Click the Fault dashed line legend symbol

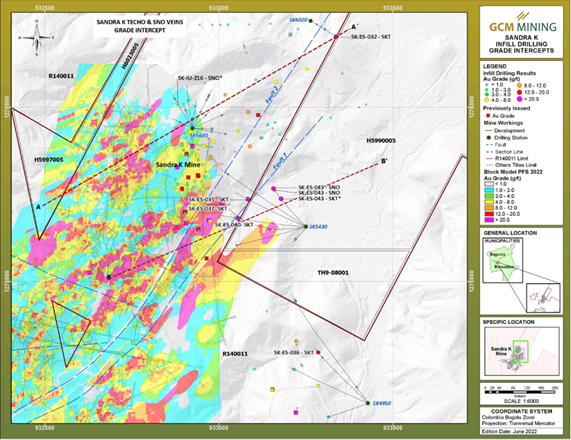tap(488, 145)
